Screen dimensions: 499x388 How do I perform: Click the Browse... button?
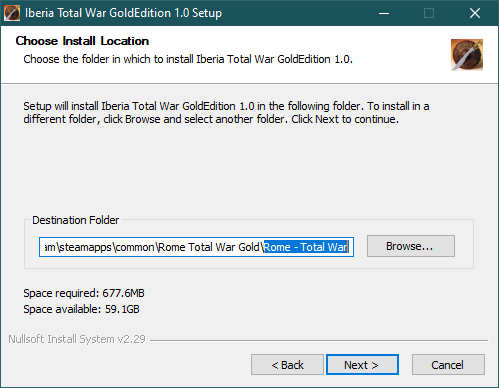coord(411,246)
